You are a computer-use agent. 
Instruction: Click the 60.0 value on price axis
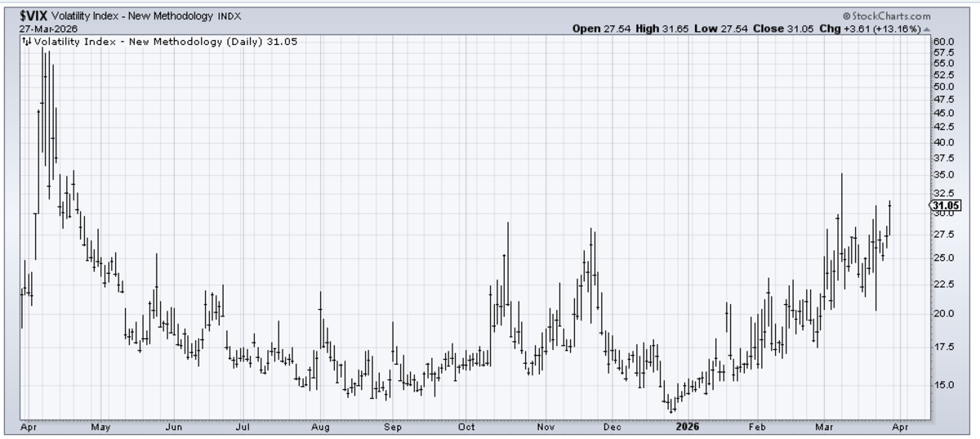944,41
